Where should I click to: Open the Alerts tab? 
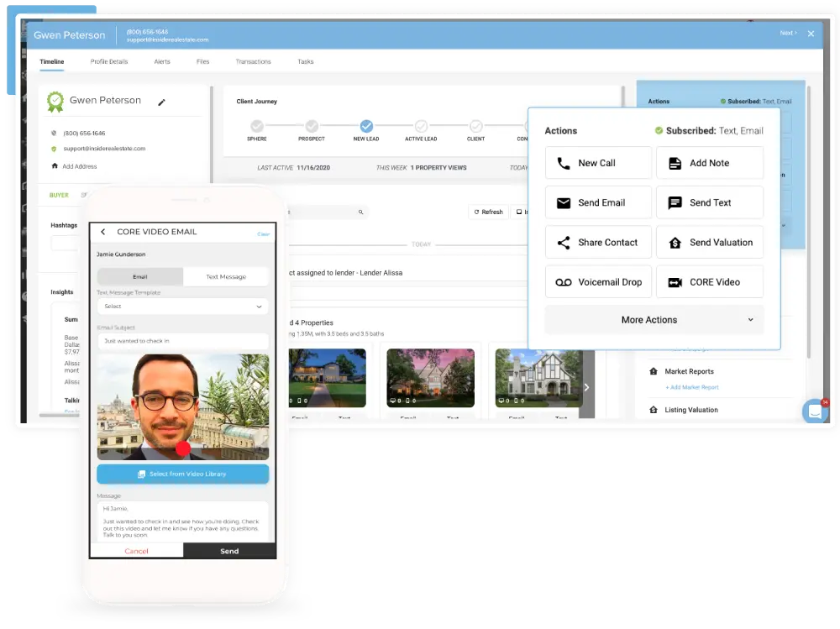click(x=162, y=61)
